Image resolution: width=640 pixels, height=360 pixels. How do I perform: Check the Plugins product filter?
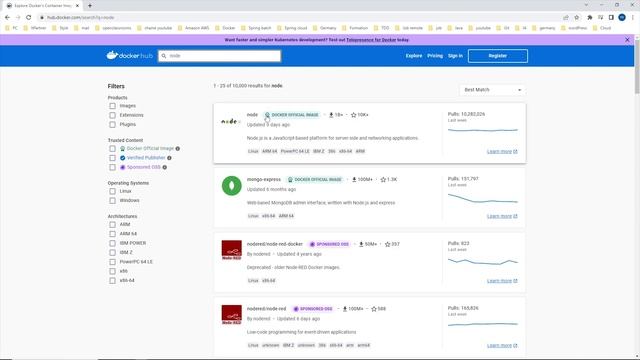pos(112,124)
